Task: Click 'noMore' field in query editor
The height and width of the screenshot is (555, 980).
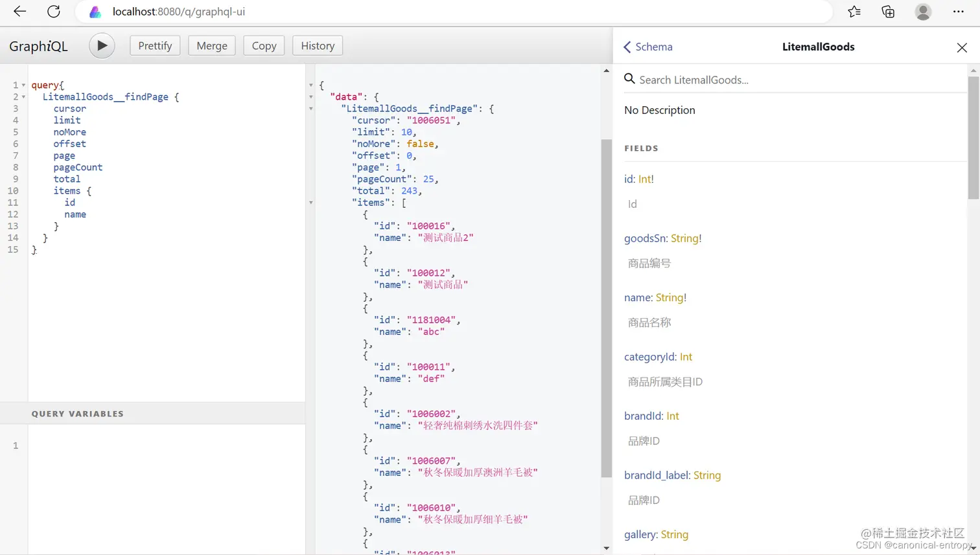Action: coord(69,132)
